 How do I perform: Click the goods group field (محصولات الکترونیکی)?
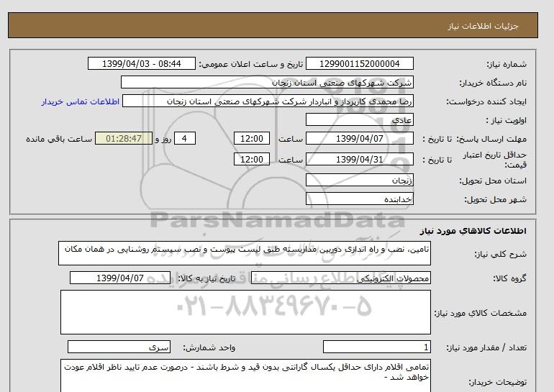pos(340,278)
